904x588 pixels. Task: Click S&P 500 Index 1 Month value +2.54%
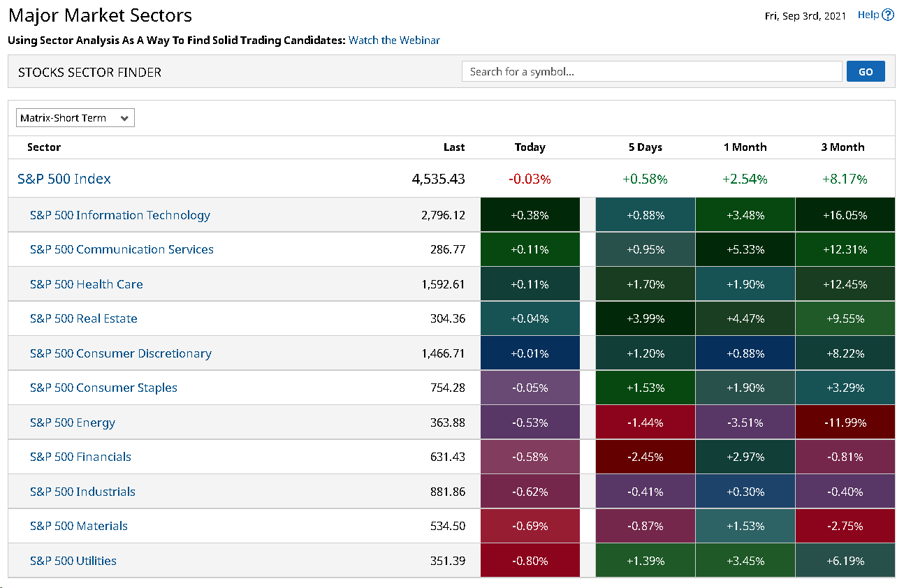tap(745, 179)
